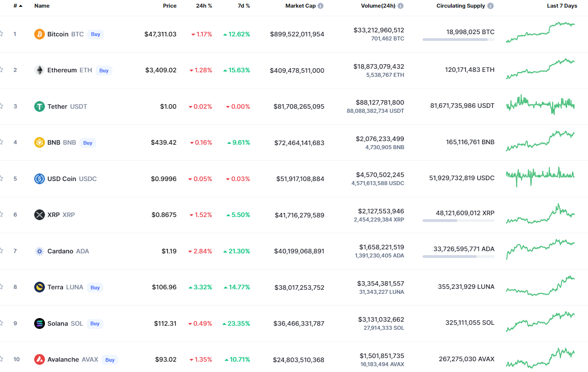The height and width of the screenshot is (372, 588).
Task: Open Circulating Supply info icon
Action: [x=490, y=6]
